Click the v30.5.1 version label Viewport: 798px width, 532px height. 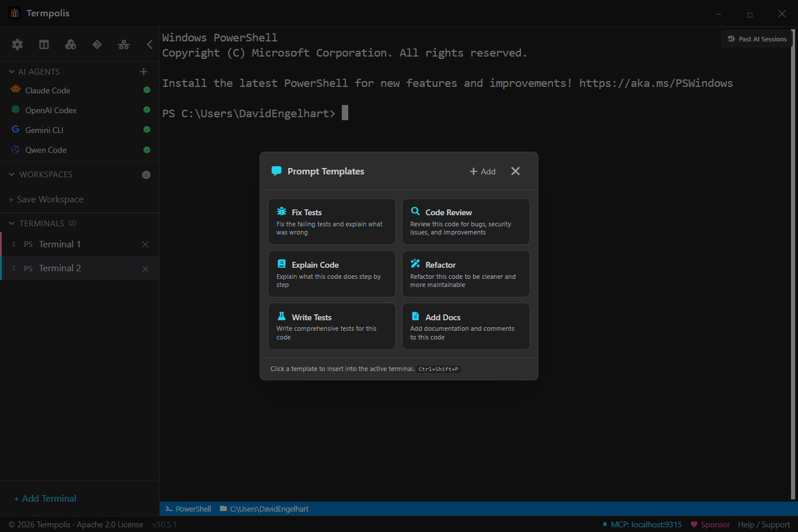click(164, 524)
